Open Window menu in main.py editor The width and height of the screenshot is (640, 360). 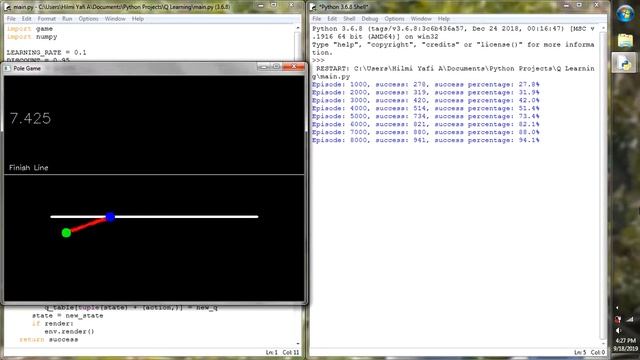(115, 19)
